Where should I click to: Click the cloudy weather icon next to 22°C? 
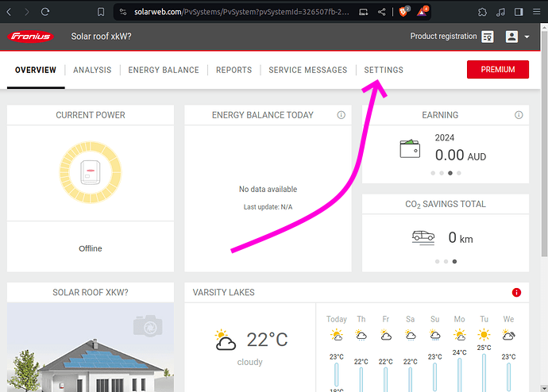point(225,340)
